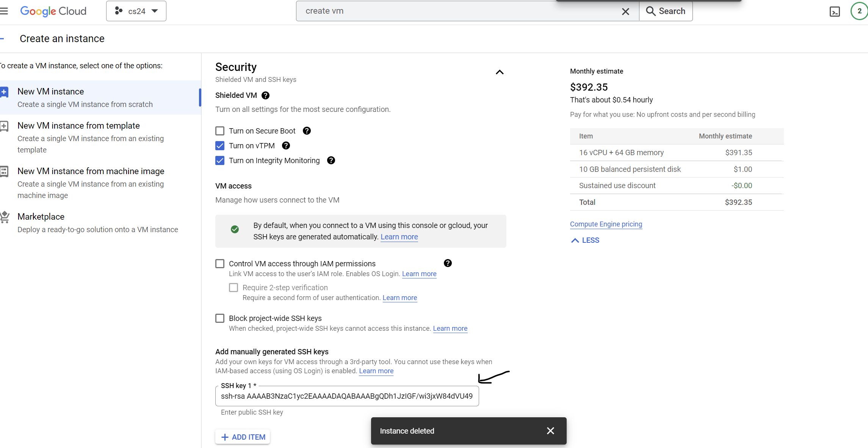
Task: Click Learn more about automatic SSH keys
Action: (x=399, y=237)
